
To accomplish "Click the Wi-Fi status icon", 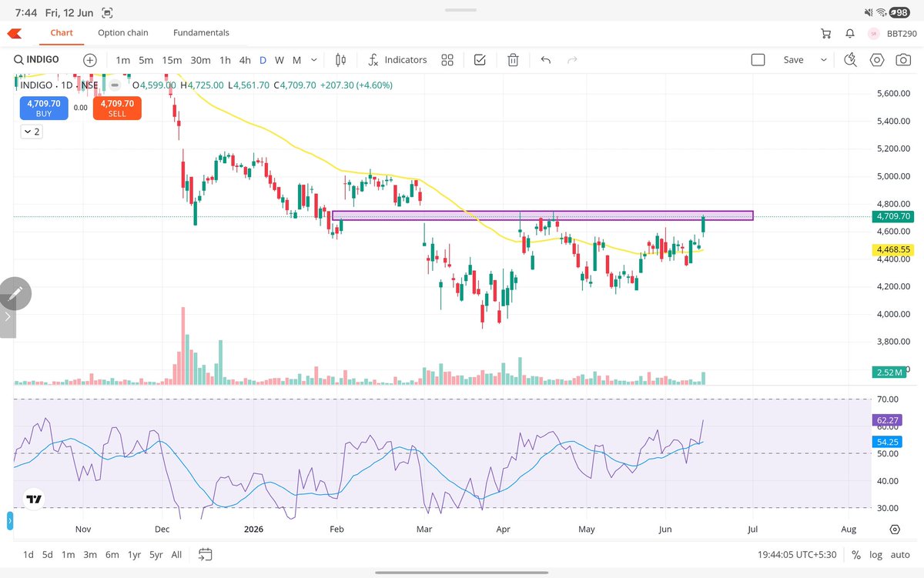I will coord(881,13).
